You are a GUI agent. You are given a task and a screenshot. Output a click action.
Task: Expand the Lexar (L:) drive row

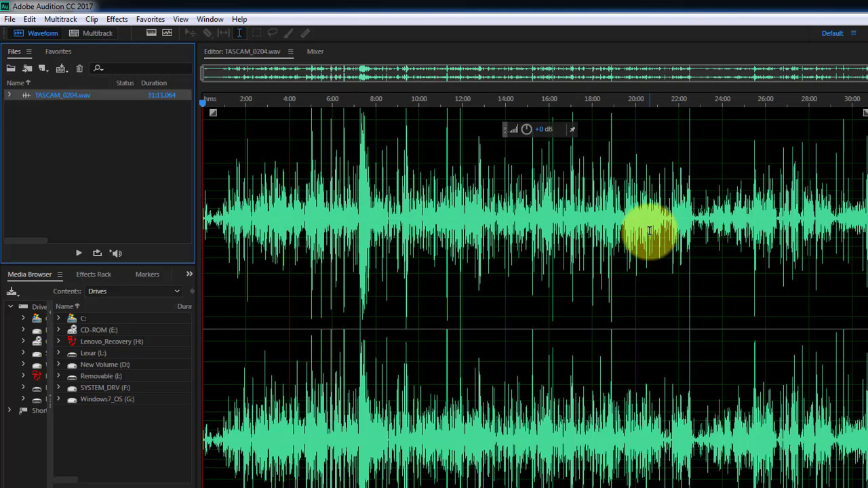point(58,352)
